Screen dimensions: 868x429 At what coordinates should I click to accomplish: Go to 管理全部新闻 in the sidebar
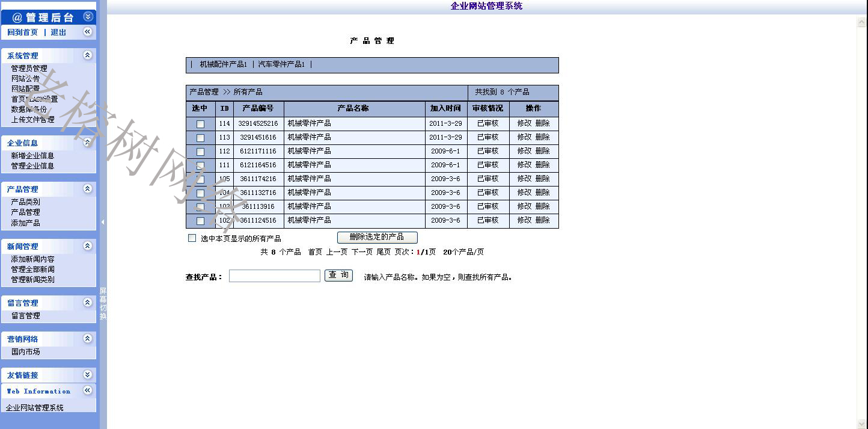click(x=32, y=270)
